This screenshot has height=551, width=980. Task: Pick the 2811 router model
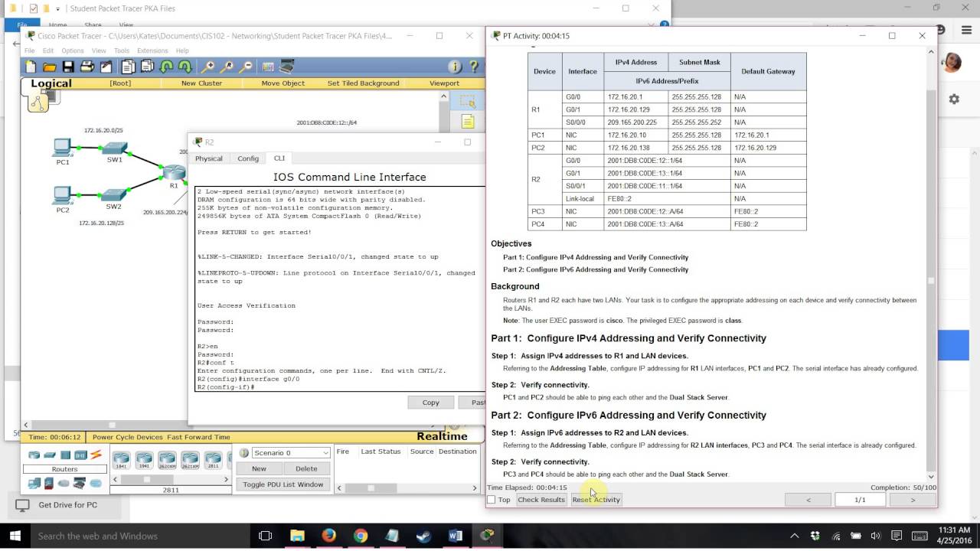(214, 459)
